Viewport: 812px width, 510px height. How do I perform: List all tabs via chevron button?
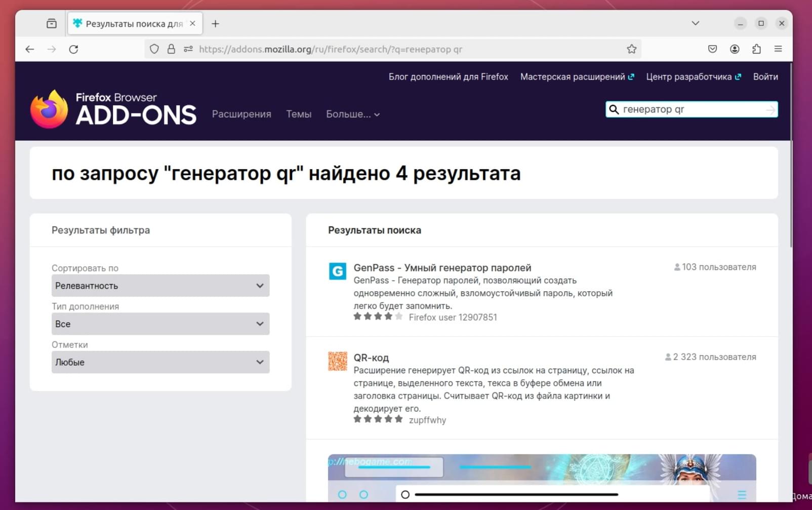point(696,23)
